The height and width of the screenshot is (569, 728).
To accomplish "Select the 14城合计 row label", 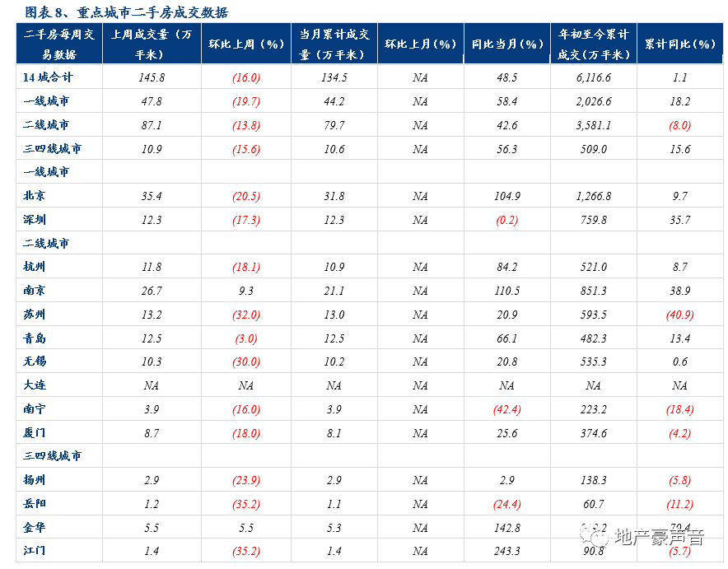I will point(49,77).
